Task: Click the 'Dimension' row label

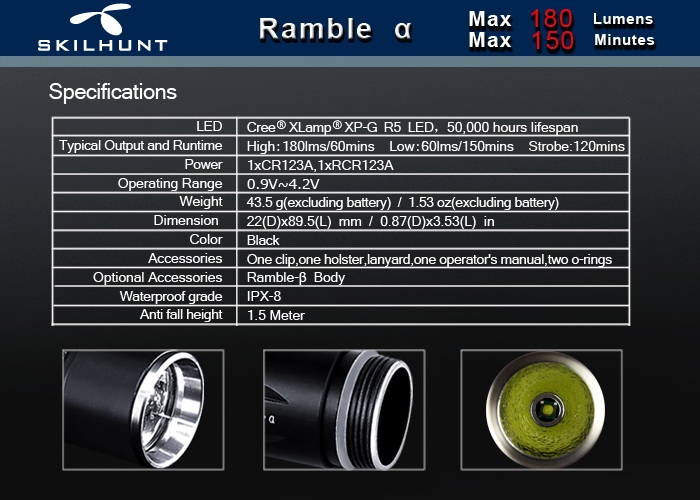Action: (186, 221)
